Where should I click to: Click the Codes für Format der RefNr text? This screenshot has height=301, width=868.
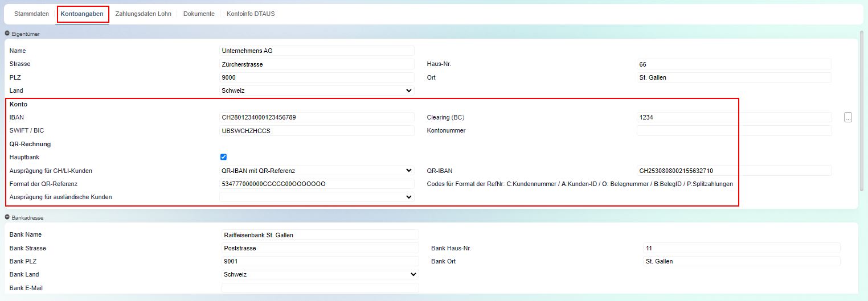coord(580,184)
